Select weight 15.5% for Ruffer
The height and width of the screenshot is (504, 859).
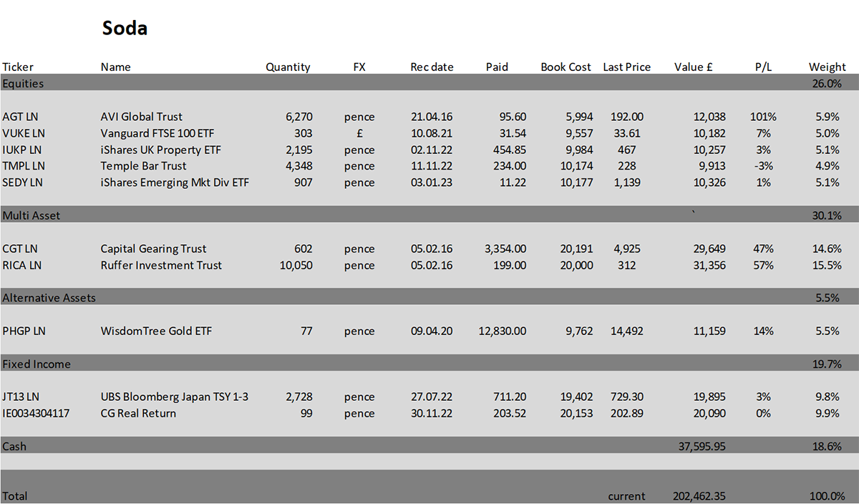coord(826,266)
